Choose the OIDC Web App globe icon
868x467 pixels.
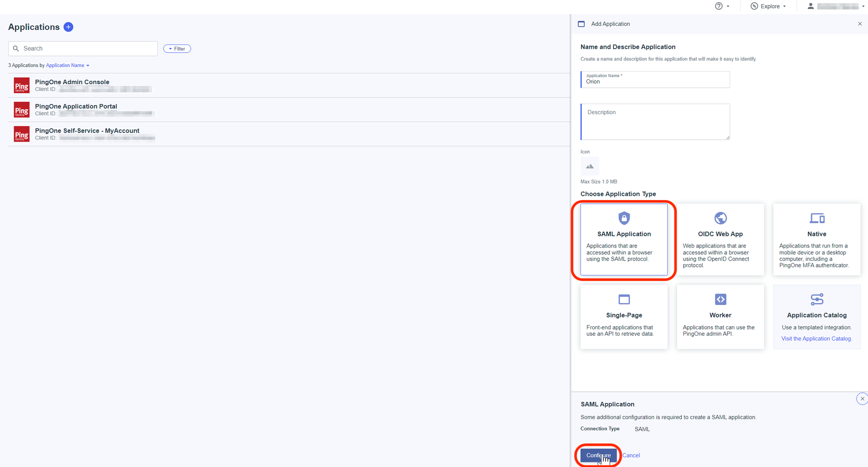tap(720, 218)
